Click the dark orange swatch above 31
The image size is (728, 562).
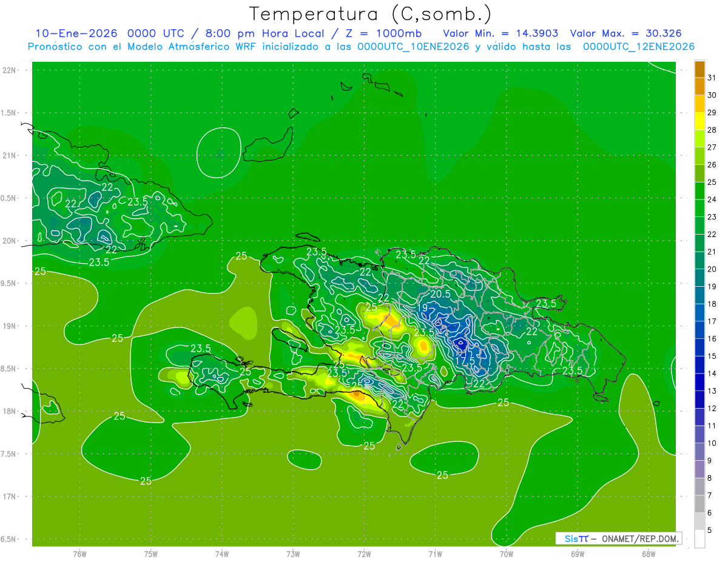(x=699, y=70)
